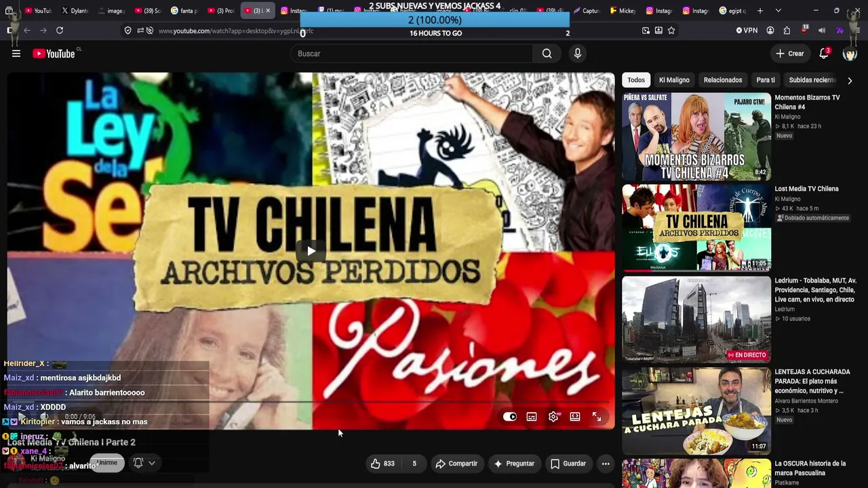Open the LENTEJAS A CUCHARADA PARADA title
This screenshot has height=488, width=868.
pos(812,382)
